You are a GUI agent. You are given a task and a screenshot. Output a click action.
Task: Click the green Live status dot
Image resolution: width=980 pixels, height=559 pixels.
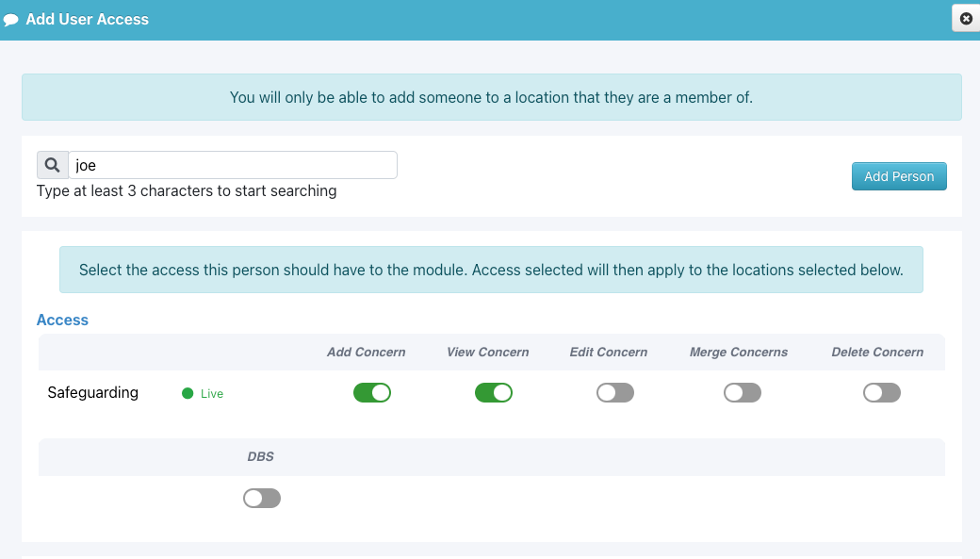(x=188, y=393)
